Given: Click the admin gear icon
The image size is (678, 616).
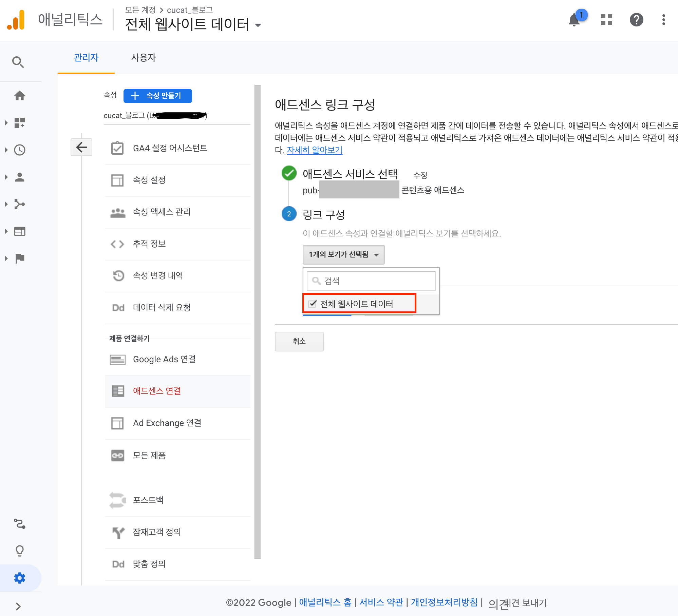Looking at the screenshot, I should pos(20,578).
